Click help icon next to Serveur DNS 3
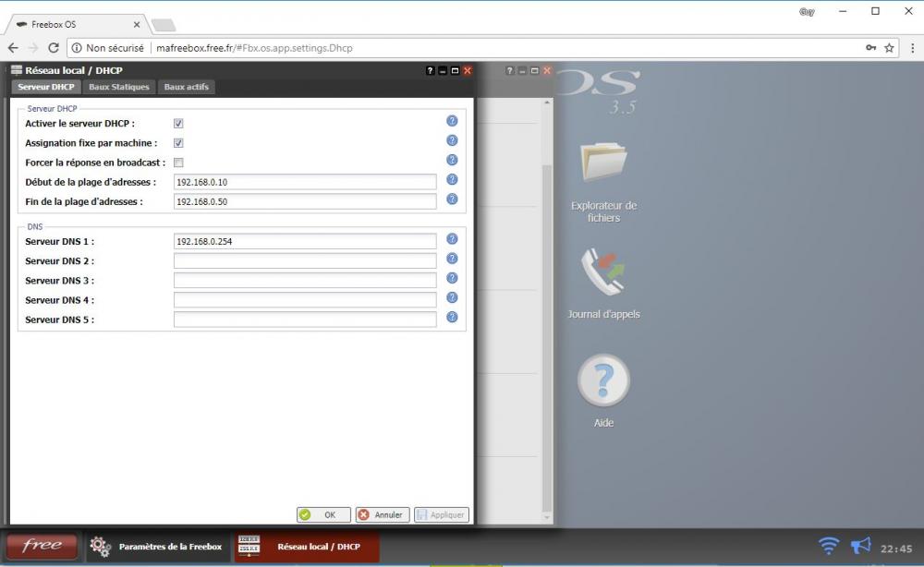 click(452, 278)
